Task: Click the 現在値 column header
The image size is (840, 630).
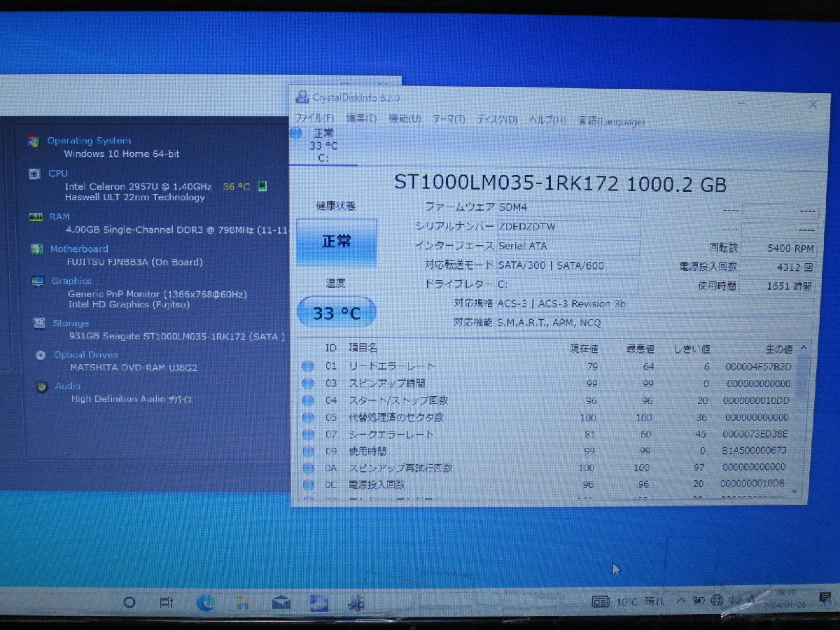Action: 584,349
